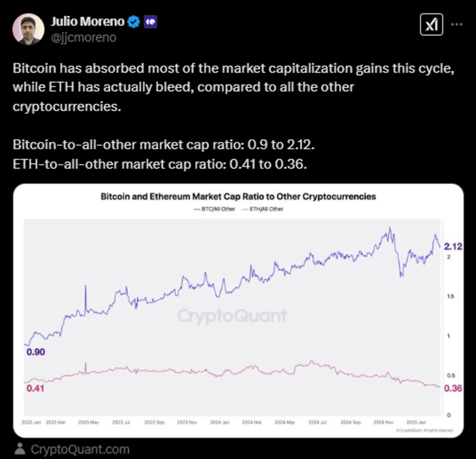Click the 0.36 ETH ratio end label
Image resolution: width=476 pixels, height=459 pixels.
point(453,388)
